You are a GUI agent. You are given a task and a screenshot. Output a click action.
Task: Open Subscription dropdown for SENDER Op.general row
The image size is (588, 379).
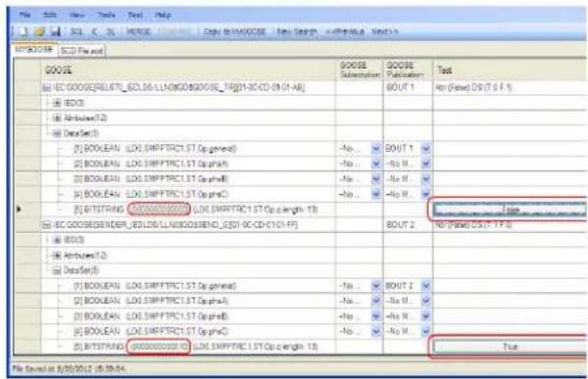[x=375, y=286]
